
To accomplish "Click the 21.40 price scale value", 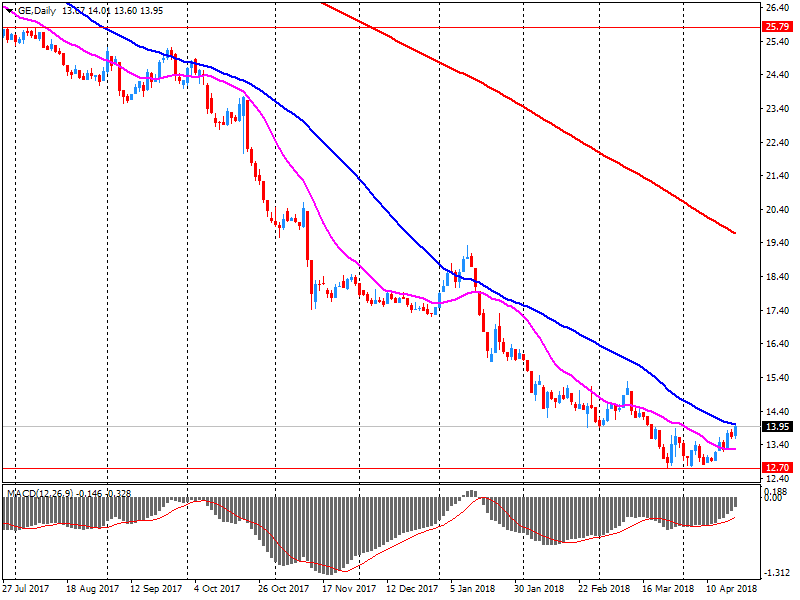I will point(778,176).
